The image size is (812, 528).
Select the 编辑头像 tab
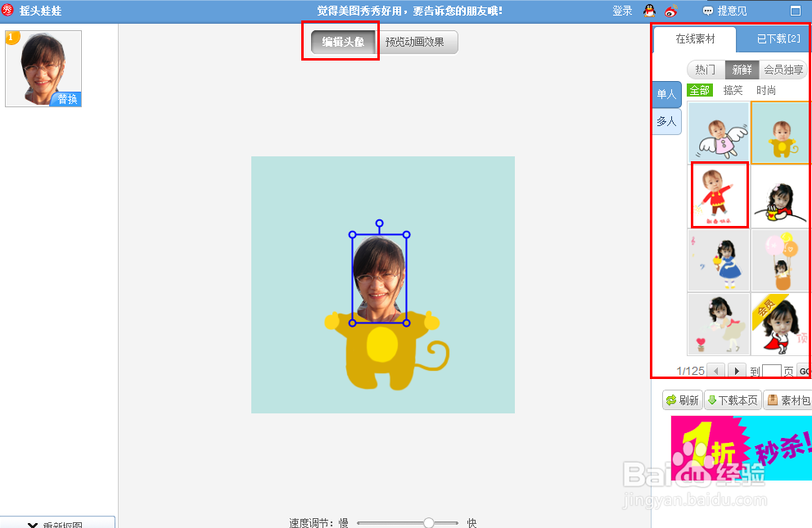[343, 42]
